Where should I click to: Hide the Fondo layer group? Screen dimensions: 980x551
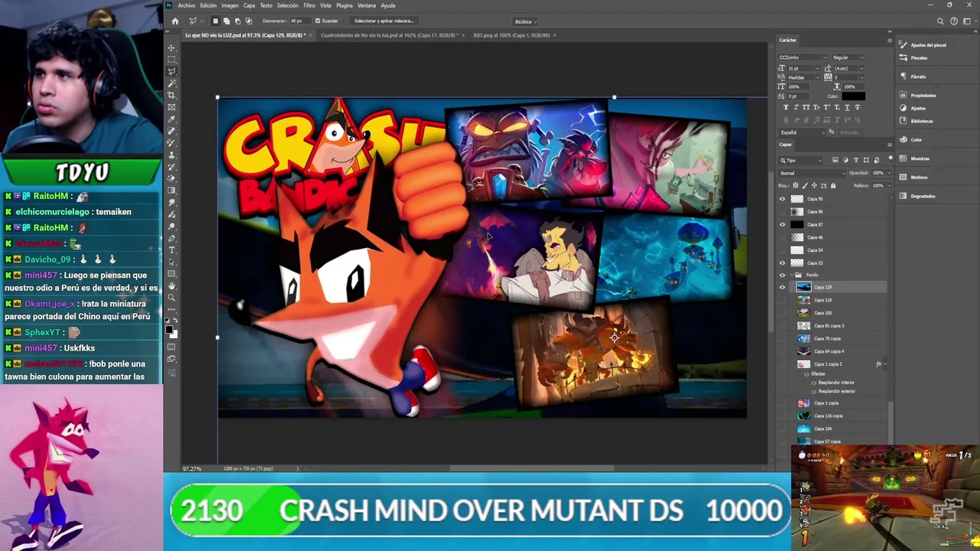coord(782,275)
